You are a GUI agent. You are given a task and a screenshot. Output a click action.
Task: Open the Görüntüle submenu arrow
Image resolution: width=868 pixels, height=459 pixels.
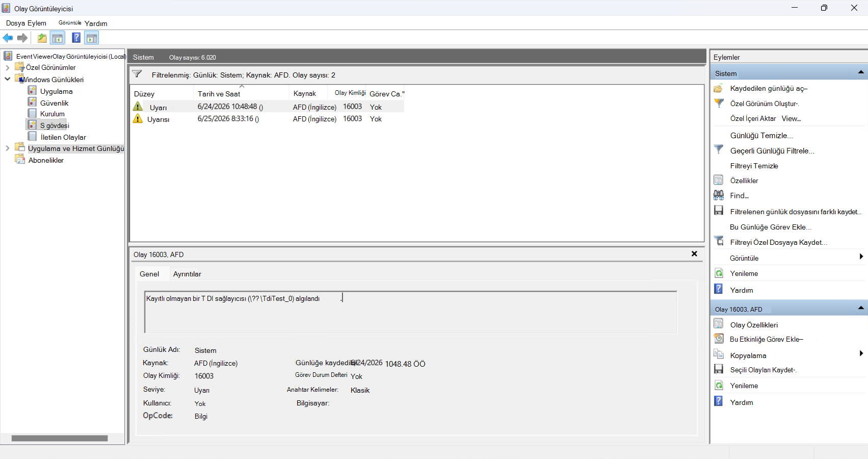point(861,257)
